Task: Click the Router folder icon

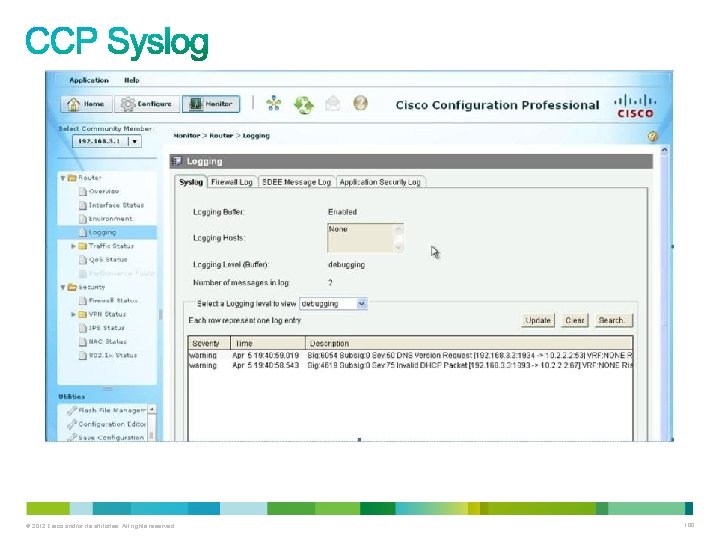Action: 72,178
